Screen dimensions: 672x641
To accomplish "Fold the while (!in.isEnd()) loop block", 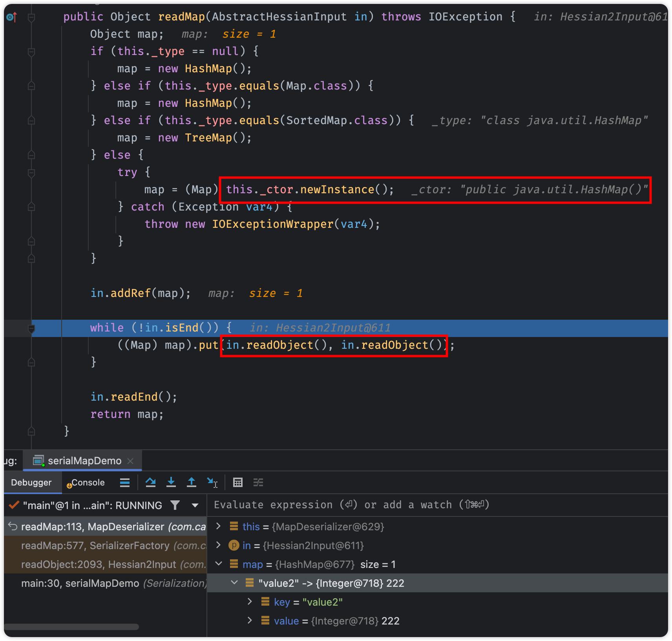I will point(31,328).
